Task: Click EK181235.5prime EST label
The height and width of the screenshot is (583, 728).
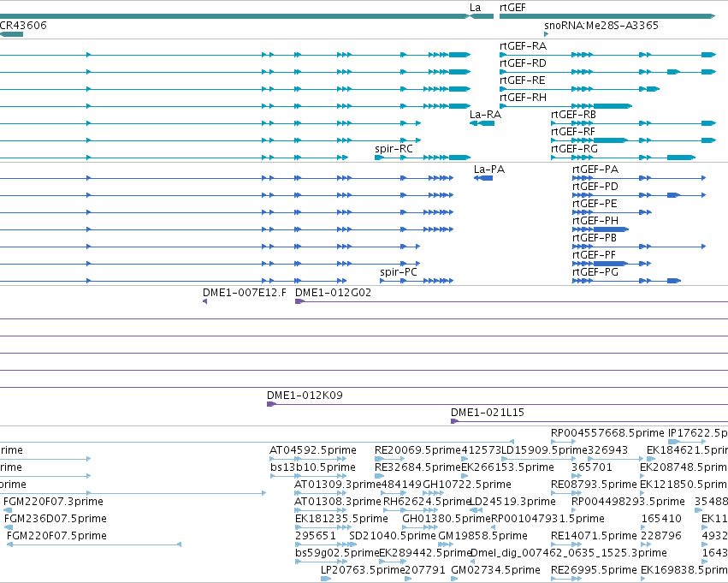Action: 341,519
